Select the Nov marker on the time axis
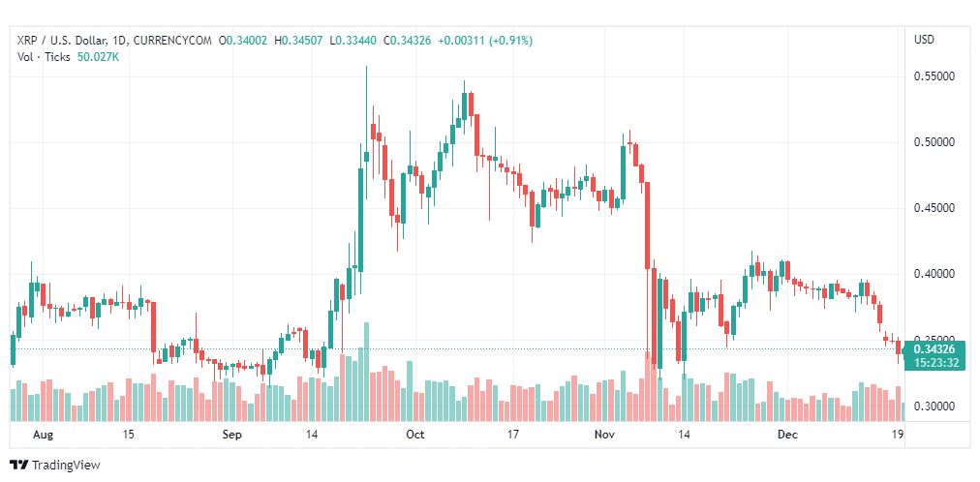This screenshot has width=980, height=482. tap(605, 435)
